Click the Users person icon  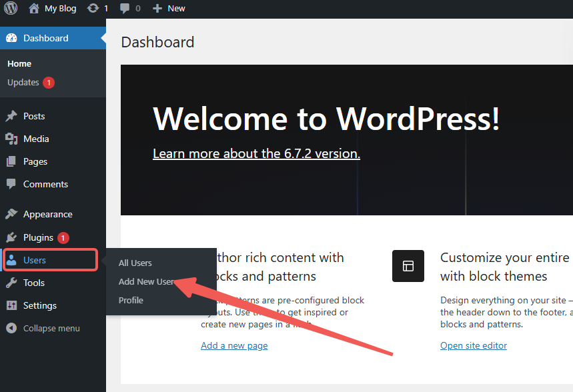coord(11,260)
